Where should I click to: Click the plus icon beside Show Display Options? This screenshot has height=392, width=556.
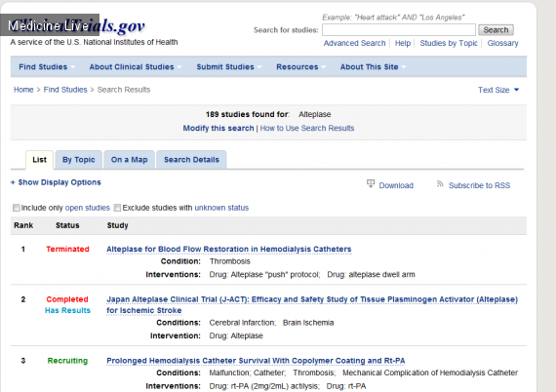(13, 182)
